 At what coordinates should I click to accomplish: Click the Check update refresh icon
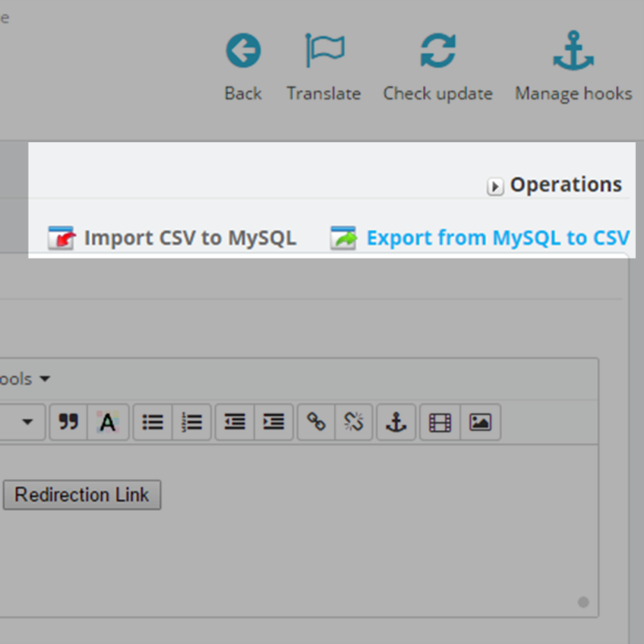point(437,50)
